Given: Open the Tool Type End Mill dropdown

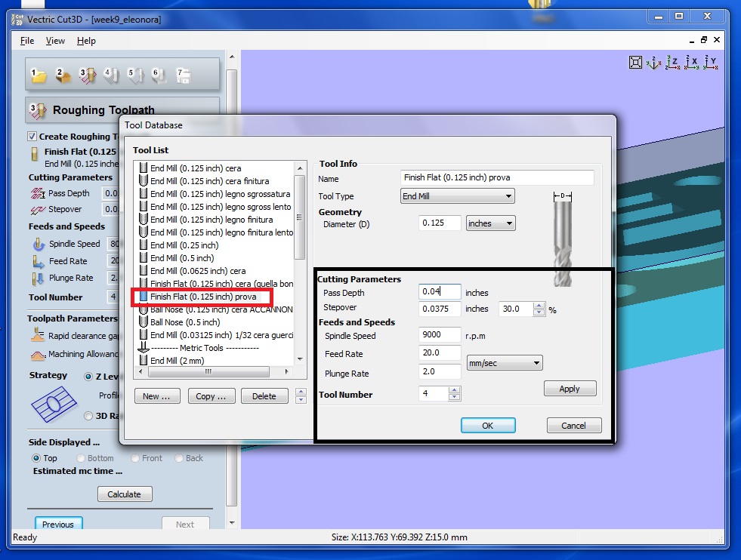Looking at the screenshot, I should [x=457, y=196].
